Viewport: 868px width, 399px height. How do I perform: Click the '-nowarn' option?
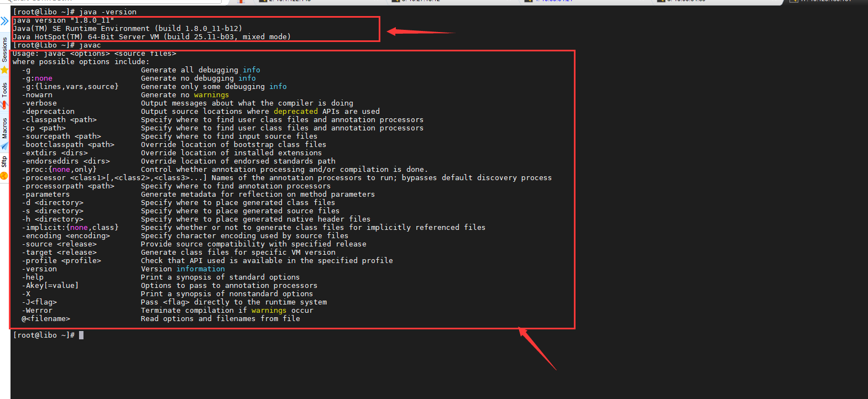37,95
